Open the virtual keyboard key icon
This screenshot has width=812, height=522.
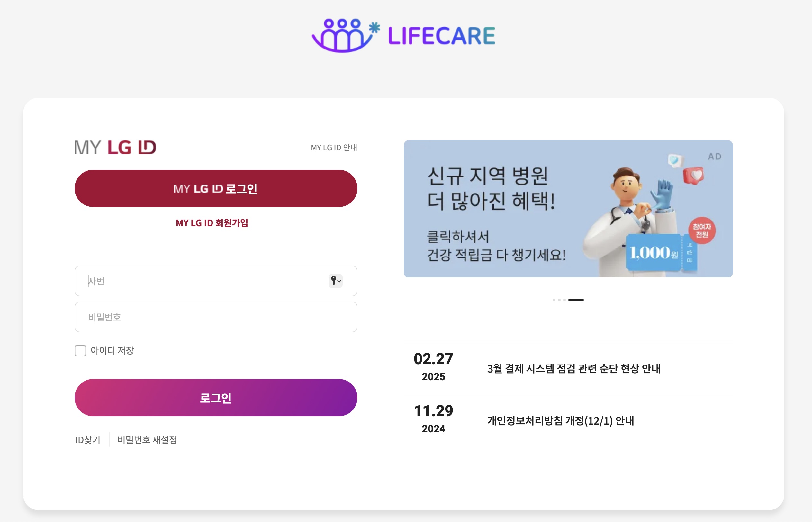click(334, 281)
